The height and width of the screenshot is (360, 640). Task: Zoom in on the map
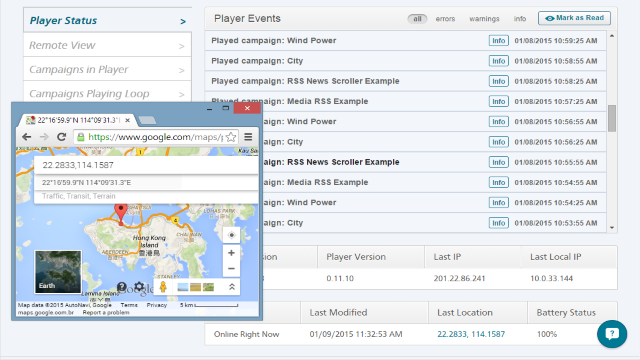231,253
